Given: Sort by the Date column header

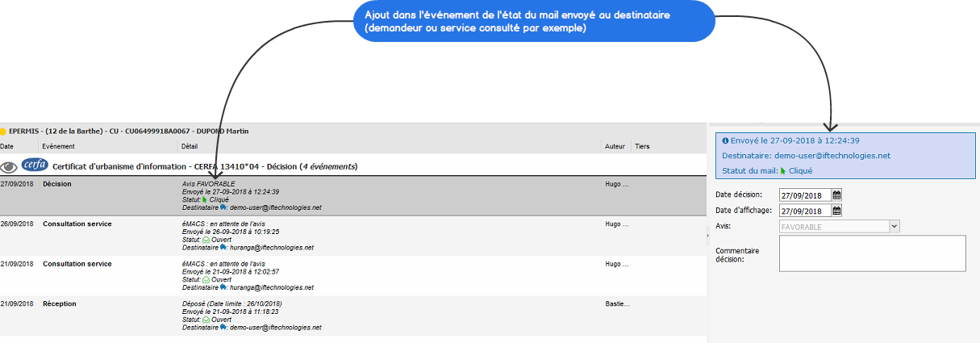Looking at the screenshot, I should [7, 146].
